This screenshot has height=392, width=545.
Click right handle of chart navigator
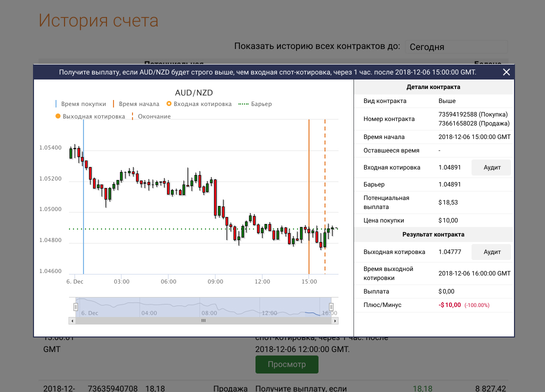330,306
